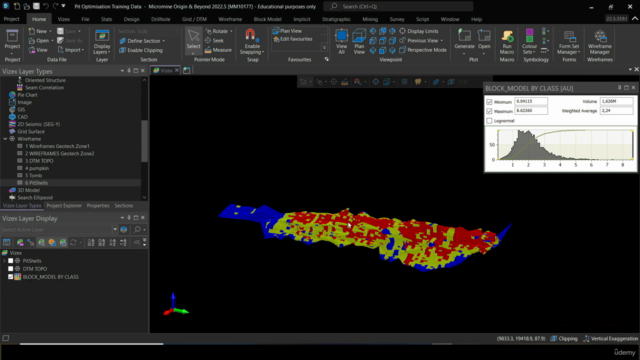Click Define Section icon
This screenshot has width=640, height=360.
[x=122, y=41]
